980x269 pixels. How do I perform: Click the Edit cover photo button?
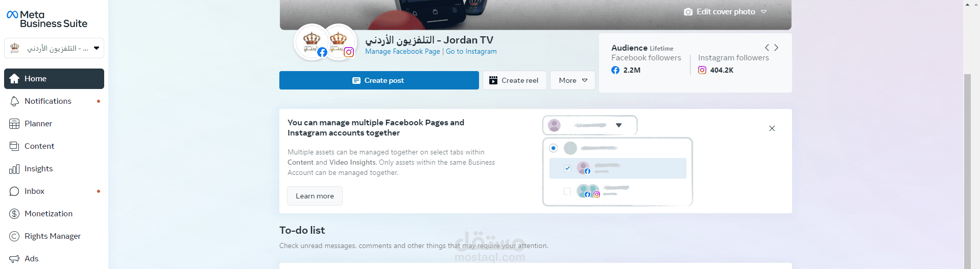pos(725,12)
